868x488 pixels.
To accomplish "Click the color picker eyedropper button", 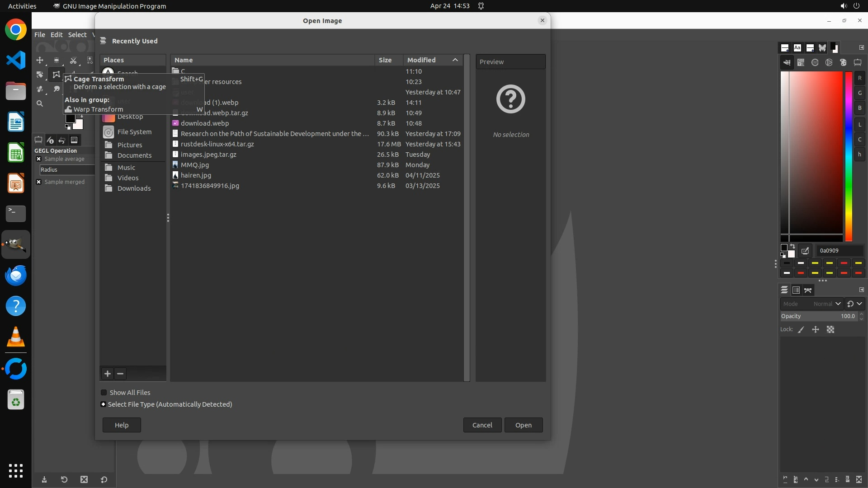I will click(x=805, y=251).
